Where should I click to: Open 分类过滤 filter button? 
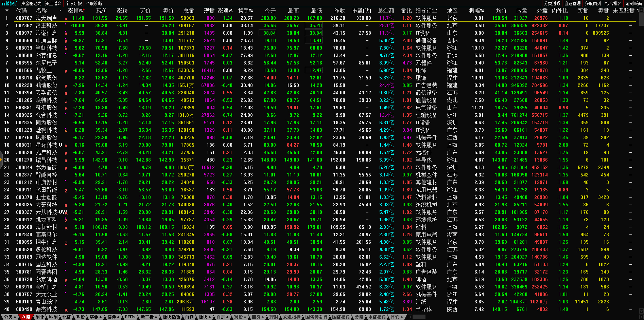coord(552,3)
